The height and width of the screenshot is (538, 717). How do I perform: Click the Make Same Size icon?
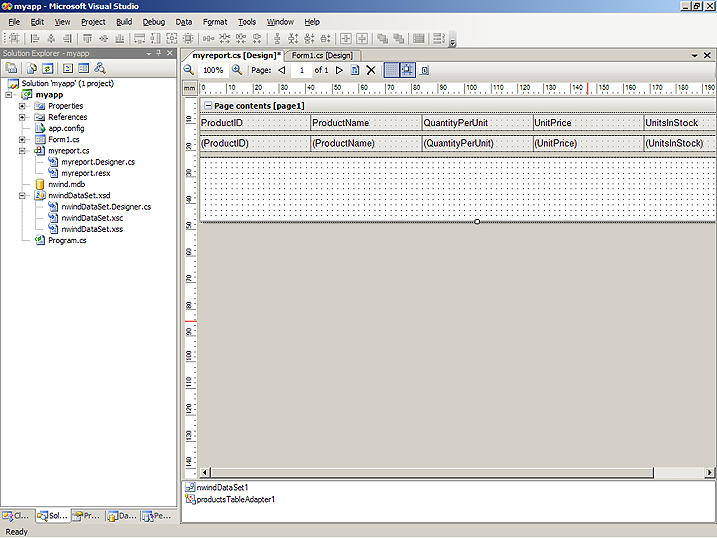[171, 38]
